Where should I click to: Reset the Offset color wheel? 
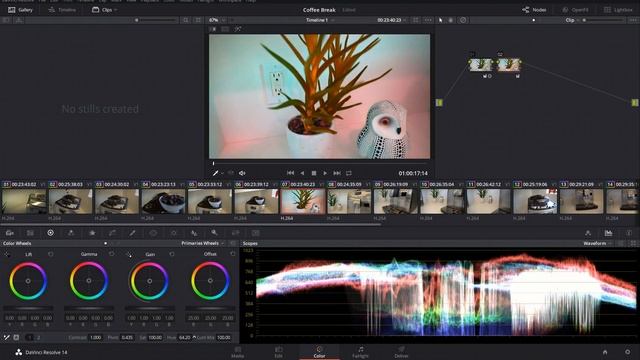tap(233, 254)
